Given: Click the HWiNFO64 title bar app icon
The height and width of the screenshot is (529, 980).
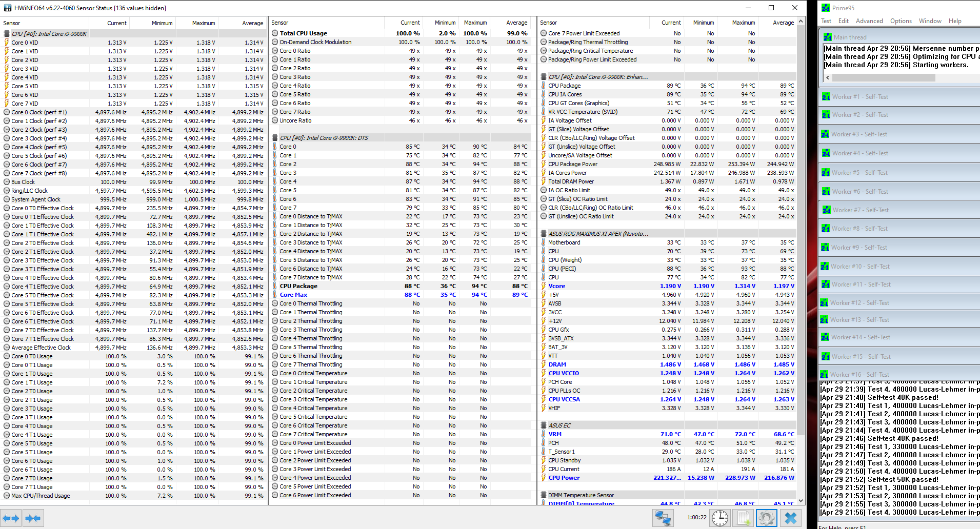Looking at the screenshot, I should pyautogui.click(x=7, y=8).
